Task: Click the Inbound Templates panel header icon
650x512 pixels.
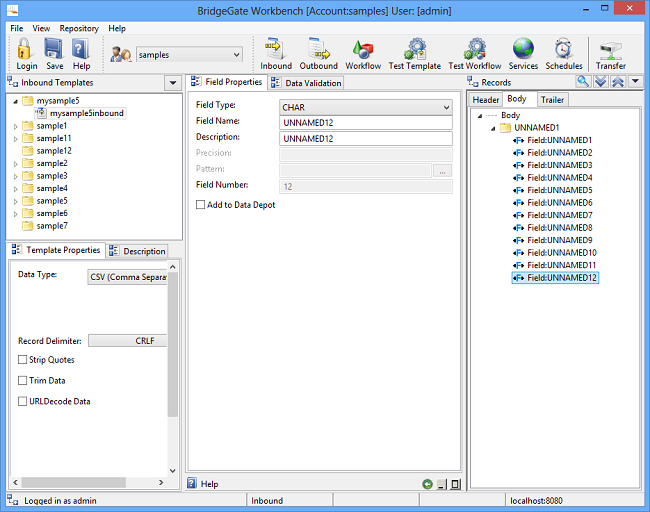Action: tap(12, 82)
